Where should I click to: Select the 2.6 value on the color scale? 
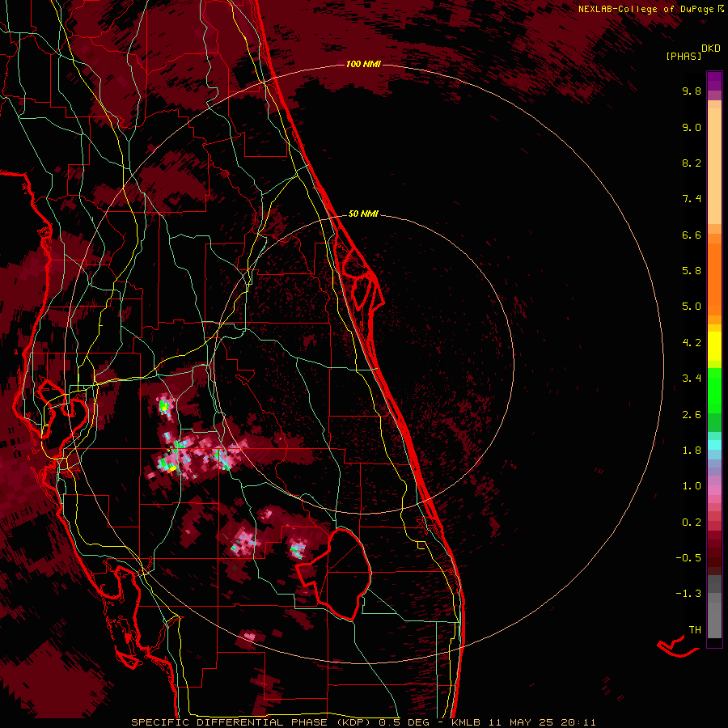(692, 415)
